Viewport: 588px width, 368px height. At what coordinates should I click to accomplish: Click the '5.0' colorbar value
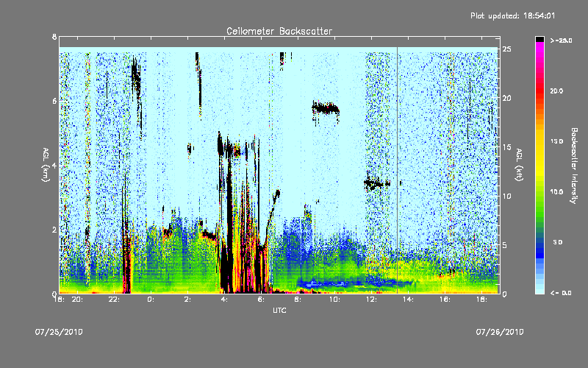pyautogui.click(x=558, y=242)
